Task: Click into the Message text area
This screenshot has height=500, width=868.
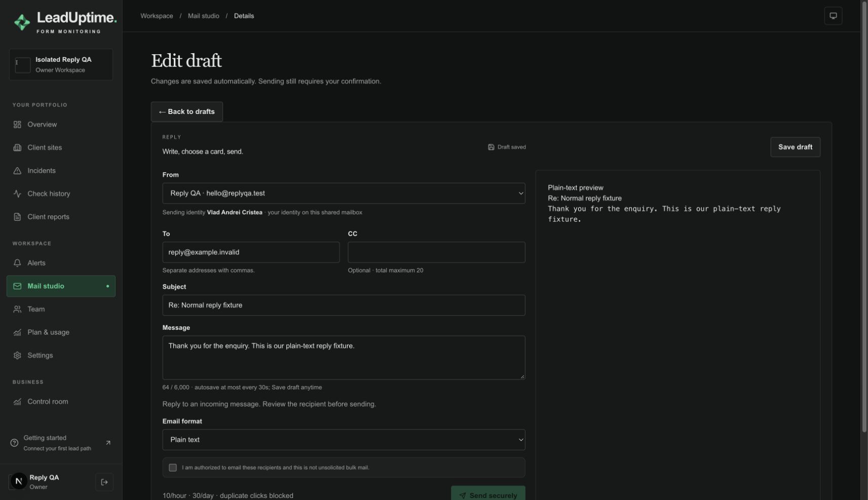Action: coord(344,358)
